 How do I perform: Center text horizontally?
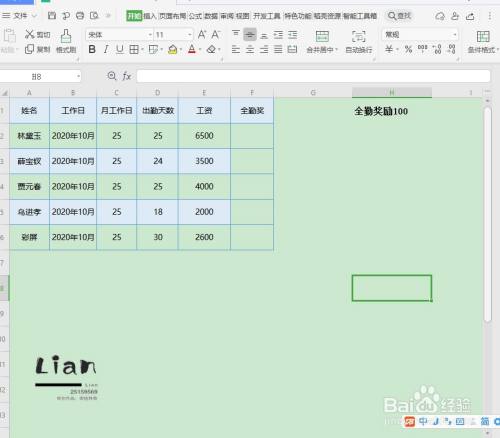click(x=250, y=49)
